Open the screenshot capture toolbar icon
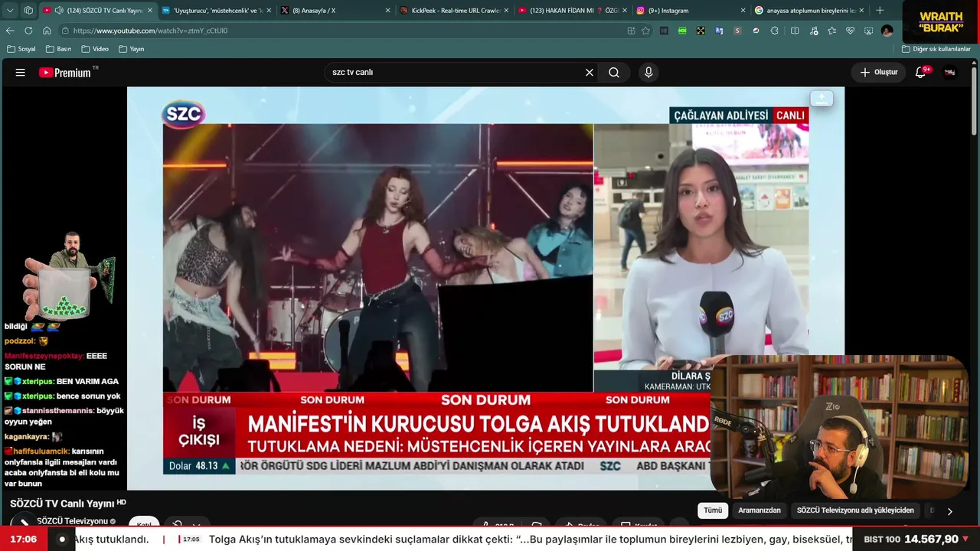The width and height of the screenshot is (980, 551). click(x=868, y=31)
